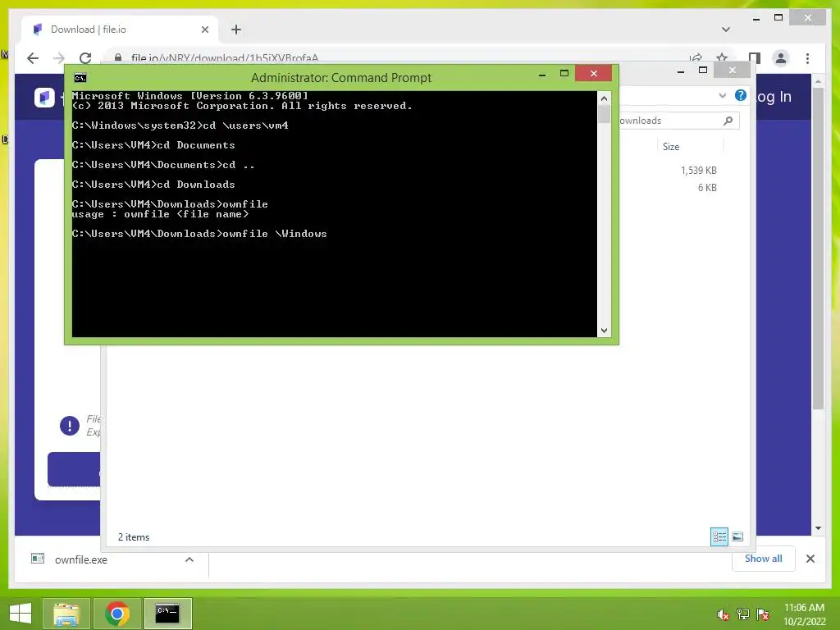Open Chrome tab search chevron
The width and height of the screenshot is (840, 630).
click(726, 30)
